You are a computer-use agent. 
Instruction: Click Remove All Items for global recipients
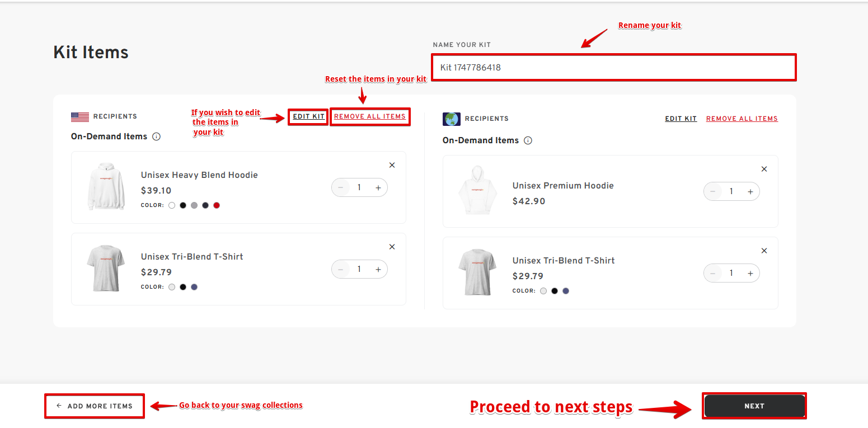point(742,119)
